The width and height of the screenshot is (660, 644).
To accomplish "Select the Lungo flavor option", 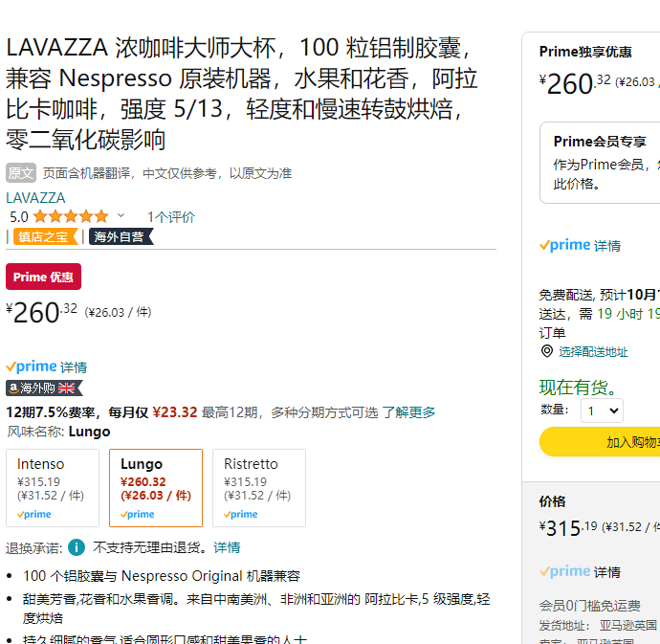I will 156,488.
